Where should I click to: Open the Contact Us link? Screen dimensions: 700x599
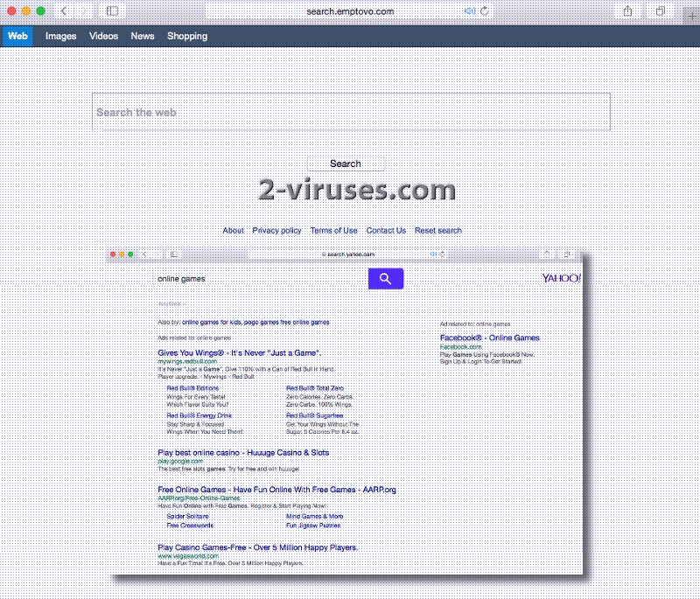click(386, 231)
